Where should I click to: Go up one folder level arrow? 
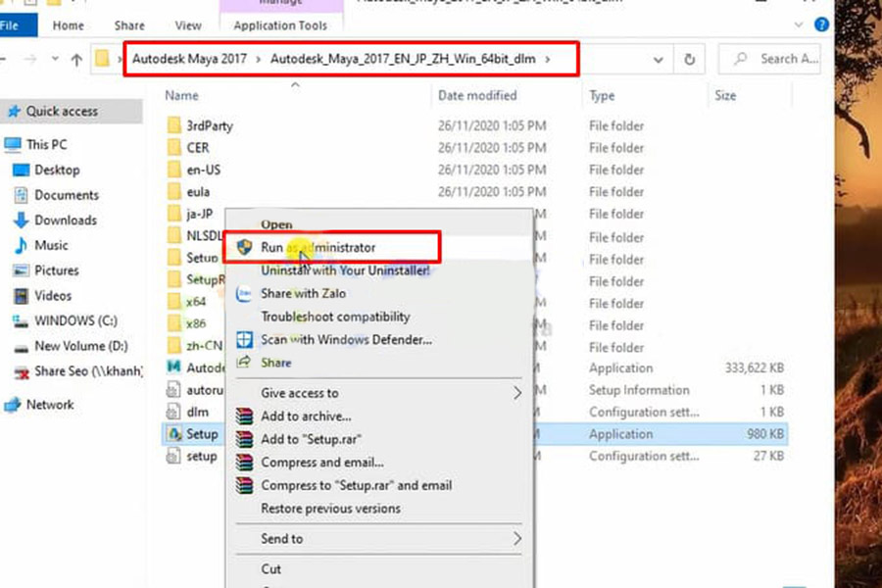tap(76, 60)
